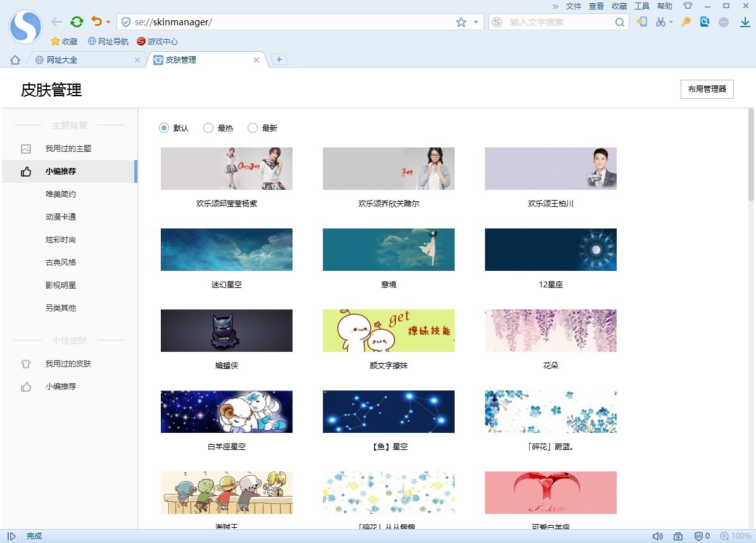
Task: Select the 最热 sort radio button
Action: click(208, 128)
